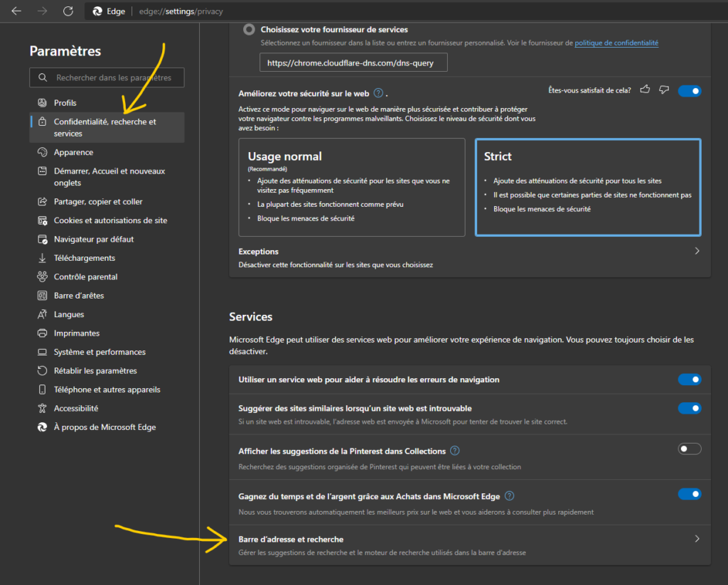Click the Rechercher dans les paramètres field
This screenshot has height=585, width=728.
pos(107,77)
